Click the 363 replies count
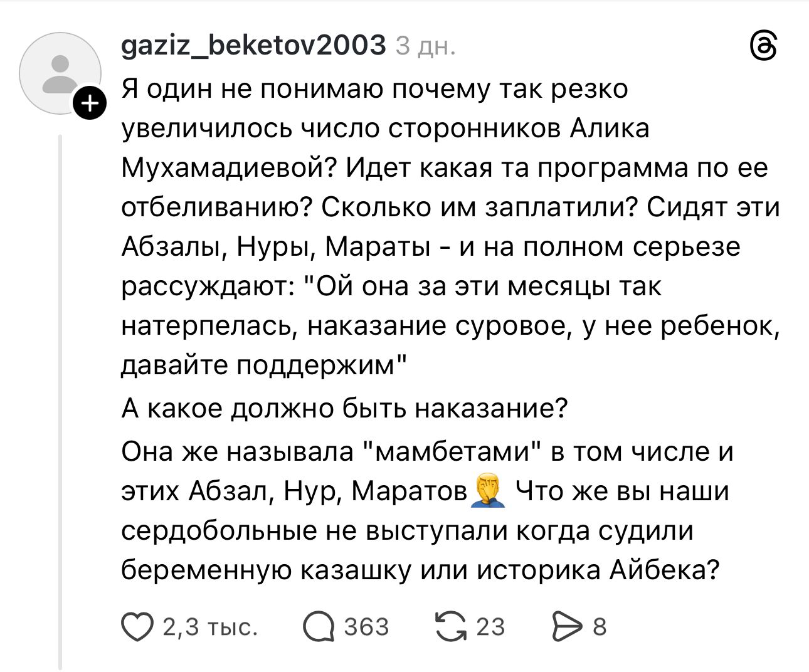The height and width of the screenshot is (672, 809). pyautogui.click(x=367, y=627)
